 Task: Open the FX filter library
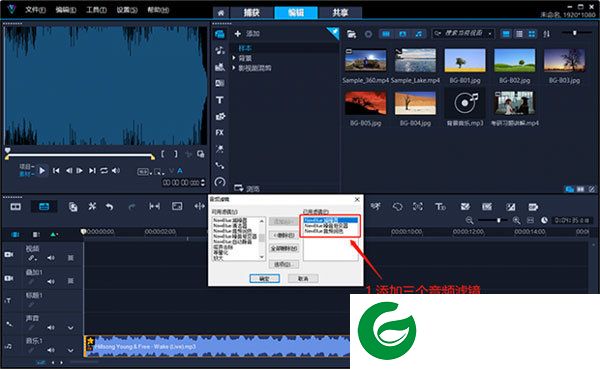click(x=220, y=132)
